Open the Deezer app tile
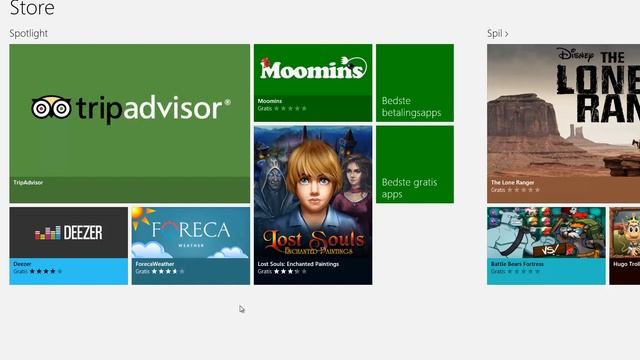 click(x=69, y=246)
